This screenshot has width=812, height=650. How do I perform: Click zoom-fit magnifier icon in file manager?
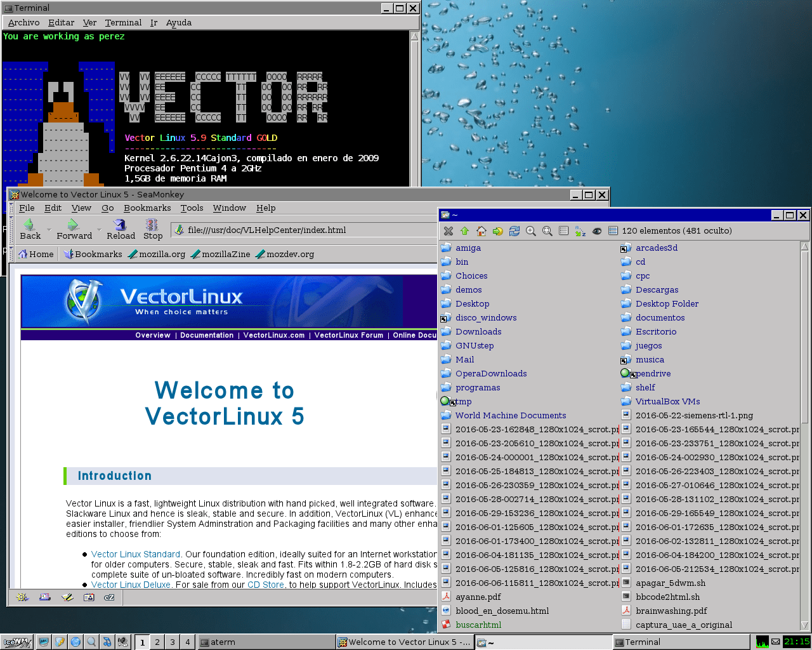coord(547,231)
